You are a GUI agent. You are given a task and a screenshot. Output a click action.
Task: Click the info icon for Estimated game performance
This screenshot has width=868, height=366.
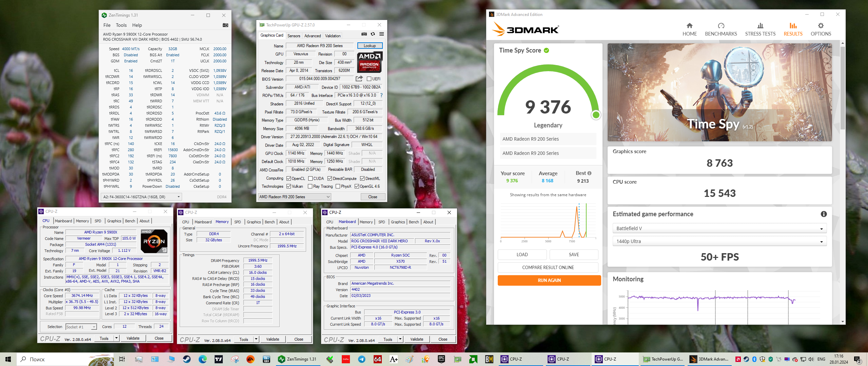pos(824,214)
